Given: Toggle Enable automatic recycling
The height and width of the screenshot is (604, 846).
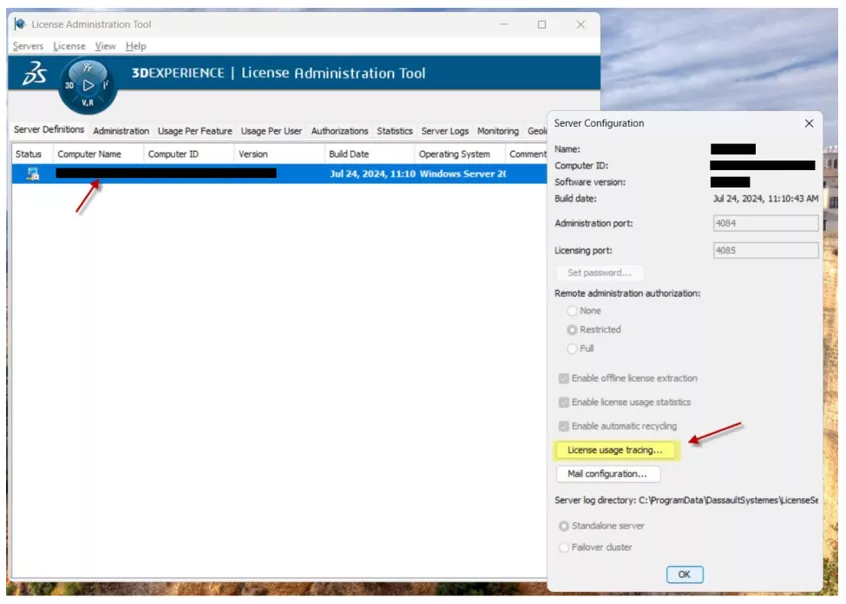Looking at the screenshot, I should [564, 426].
